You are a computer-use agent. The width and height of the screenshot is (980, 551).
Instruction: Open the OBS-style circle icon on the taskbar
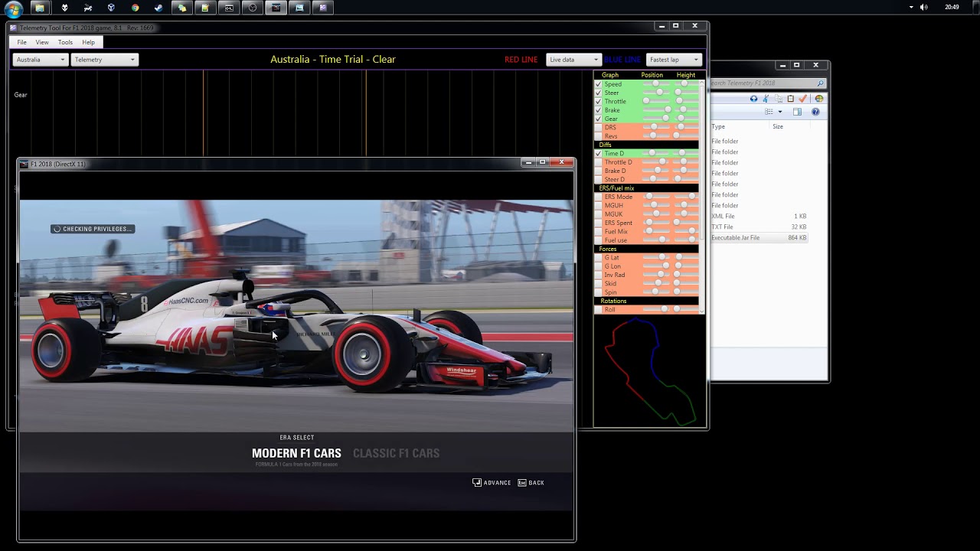(253, 8)
